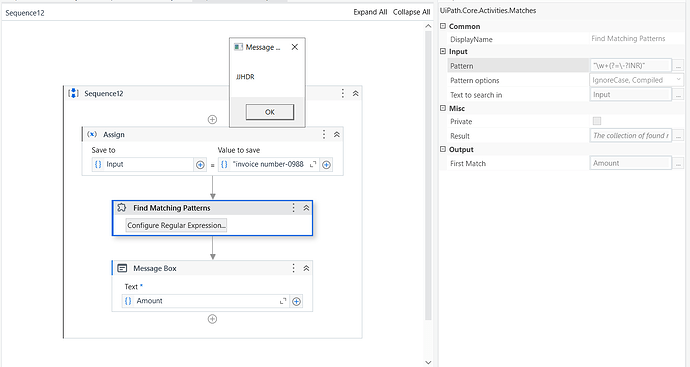This screenshot has height=367, width=690.
Task: Open ellipsis editor for First Match property
Action: [x=678, y=163]
